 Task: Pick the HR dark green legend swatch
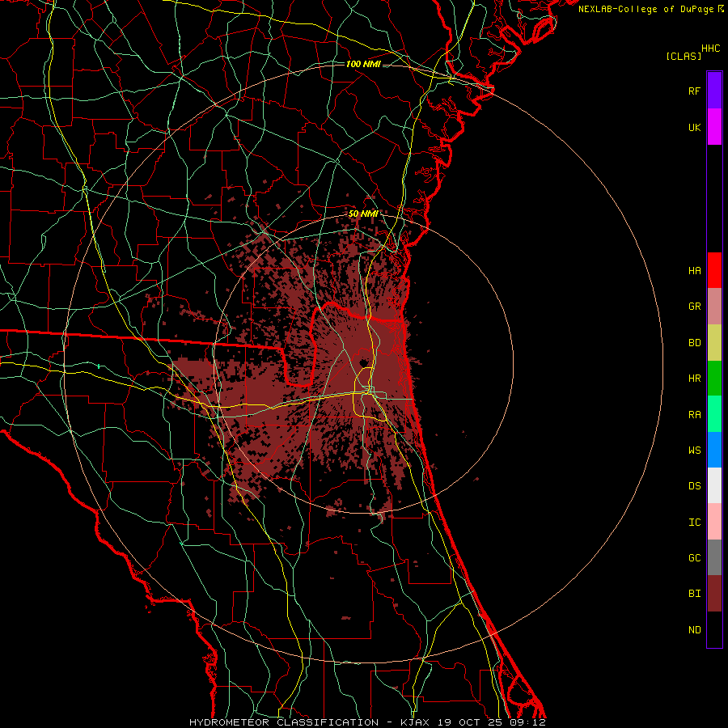tap(714, 378)
